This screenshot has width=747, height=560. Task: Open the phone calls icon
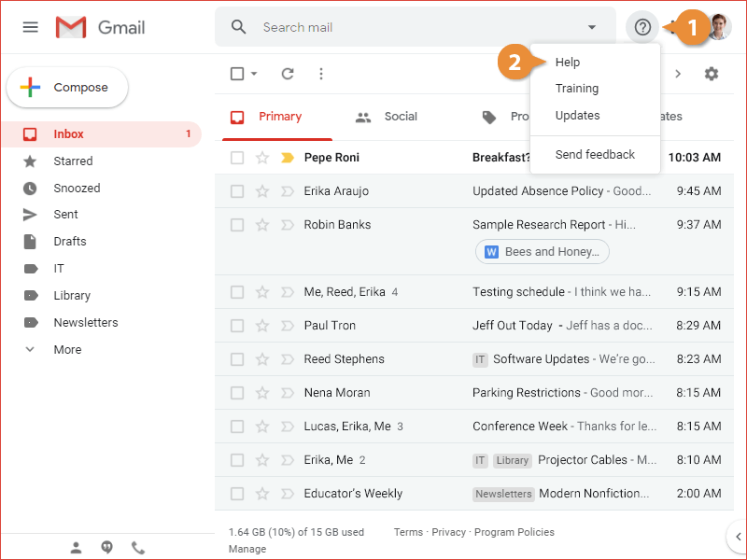138,548
